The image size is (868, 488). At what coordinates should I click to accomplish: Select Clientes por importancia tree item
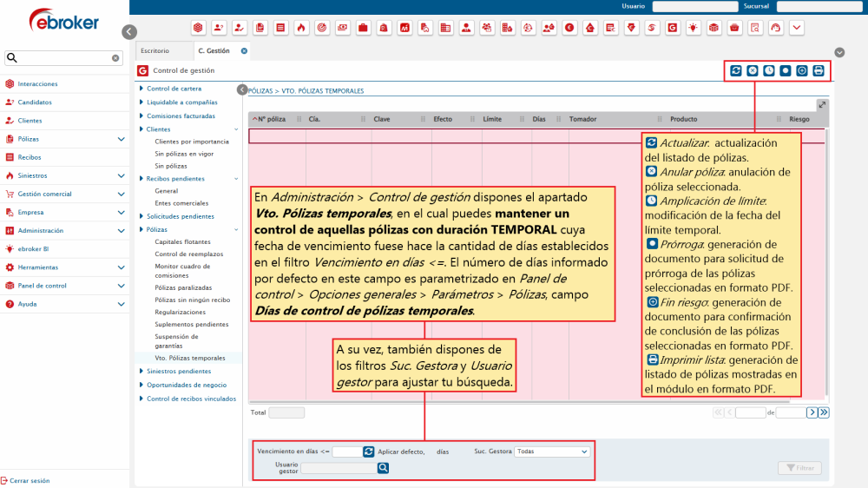(x=192, y=142)
